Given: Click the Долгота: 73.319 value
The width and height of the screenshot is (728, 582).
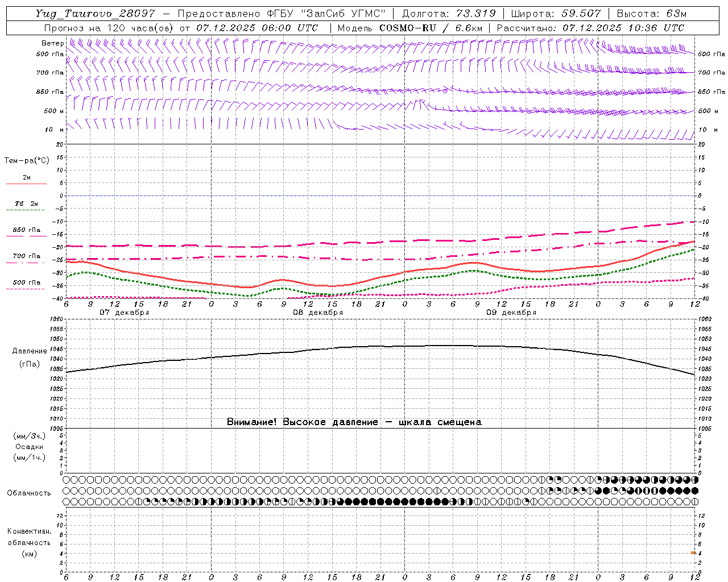Looking at the screenshot, I should point(449,14).
